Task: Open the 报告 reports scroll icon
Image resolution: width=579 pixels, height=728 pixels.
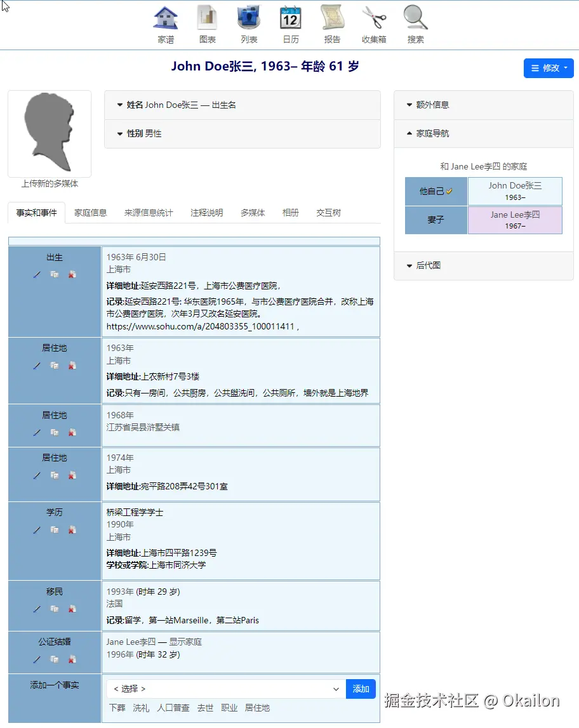Action: [332, 19]
